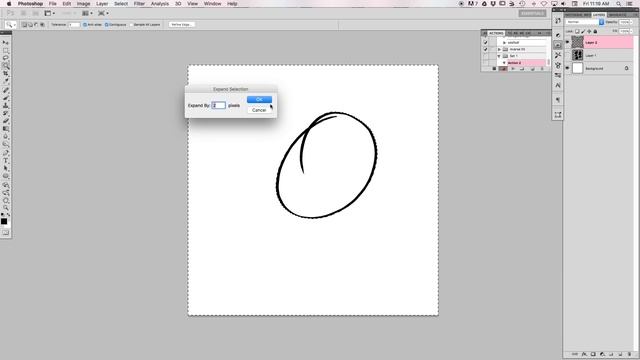Open the layer blend mode dropdown
Screen dimensions: 640x360
[584, 22]
